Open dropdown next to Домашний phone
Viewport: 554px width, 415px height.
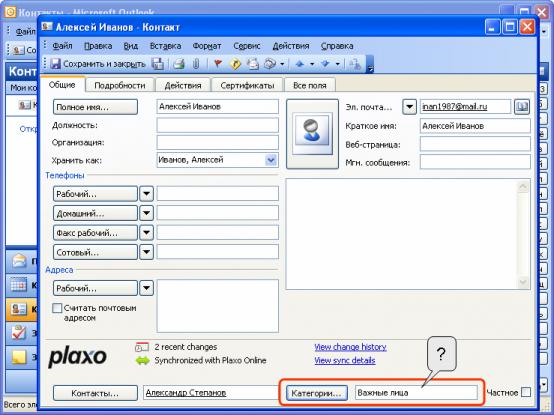pos(146,213)
